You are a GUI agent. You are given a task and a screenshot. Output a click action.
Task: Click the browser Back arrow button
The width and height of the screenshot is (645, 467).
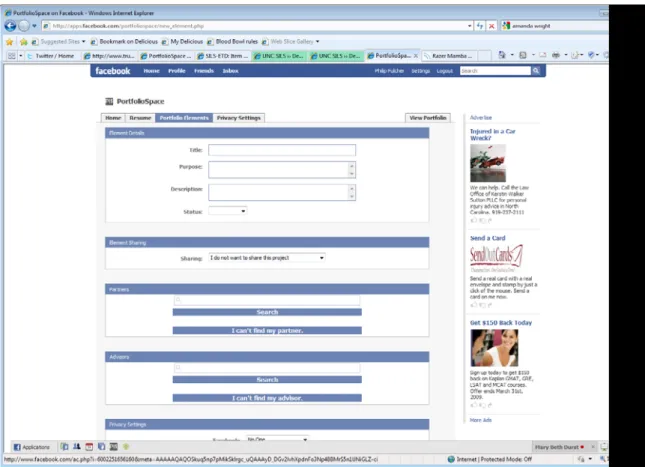tap(10, 26)
